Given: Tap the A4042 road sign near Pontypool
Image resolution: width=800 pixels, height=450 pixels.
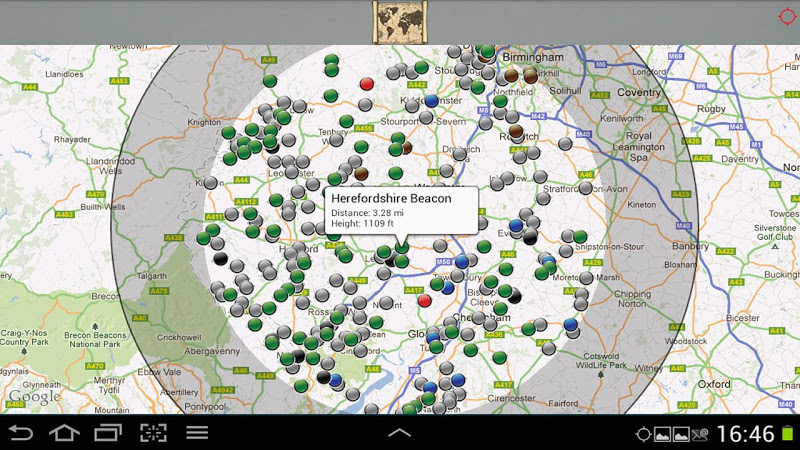Looking at the screenshot, I should pos(223,390).
